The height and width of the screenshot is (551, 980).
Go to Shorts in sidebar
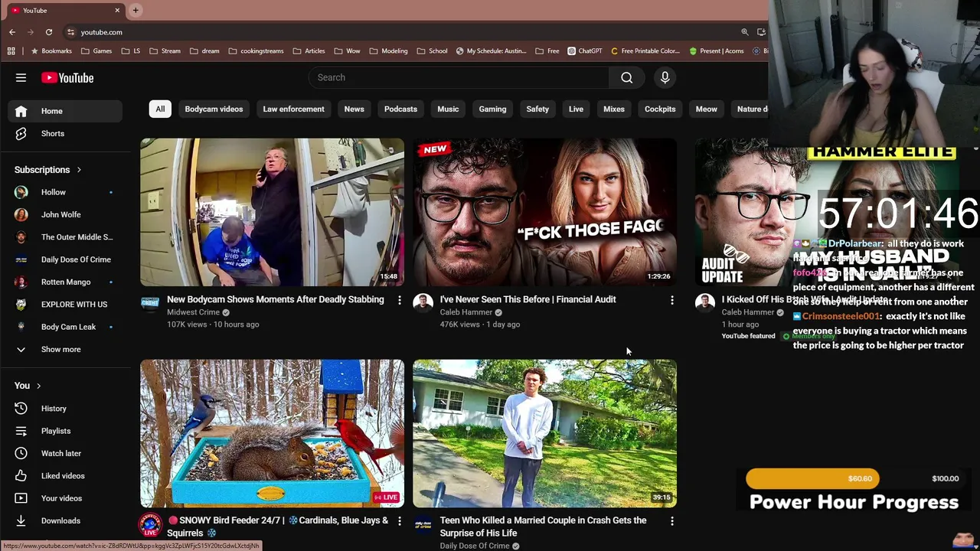tap(65, 133)
